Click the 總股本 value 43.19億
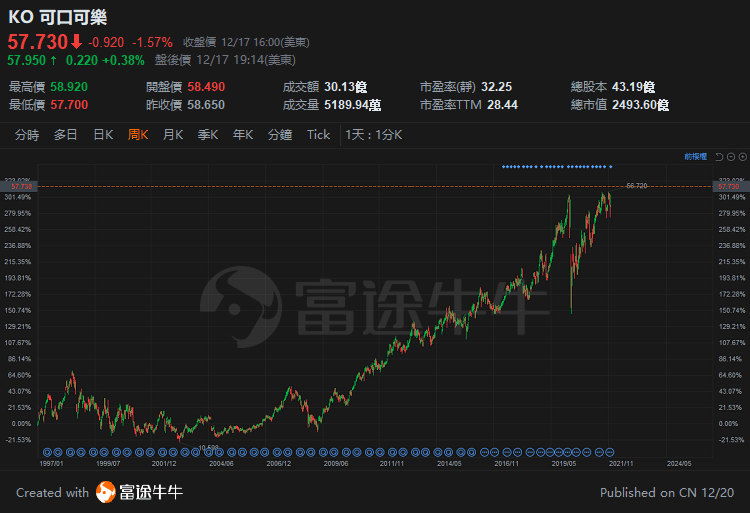 (x=633, y=87)
